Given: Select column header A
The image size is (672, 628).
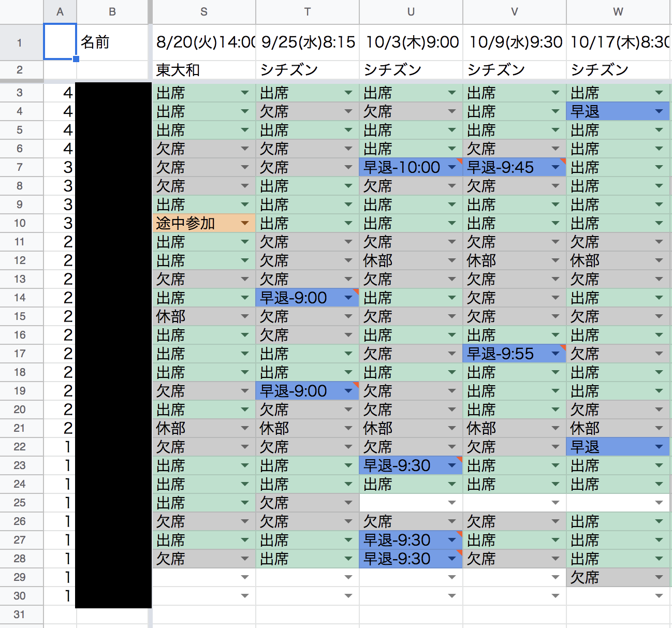Looking at the screenshot, I should pos(60,12).
